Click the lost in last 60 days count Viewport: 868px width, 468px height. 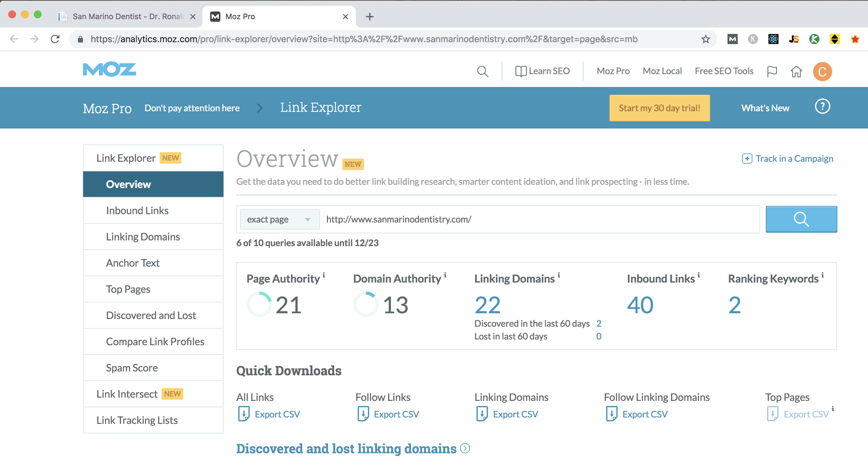coord(599,337)
